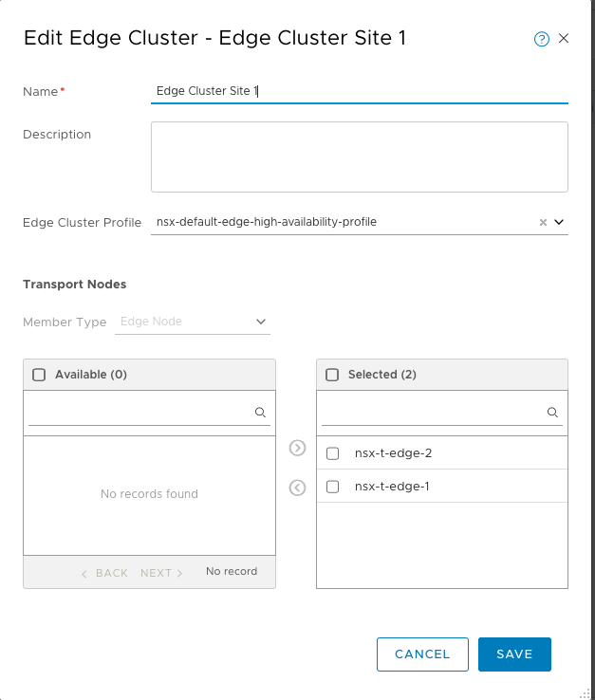Screen dimensions: 595x700
Task: Toggle the select-all Available checkbox
Action: click(x=39, y=375)
